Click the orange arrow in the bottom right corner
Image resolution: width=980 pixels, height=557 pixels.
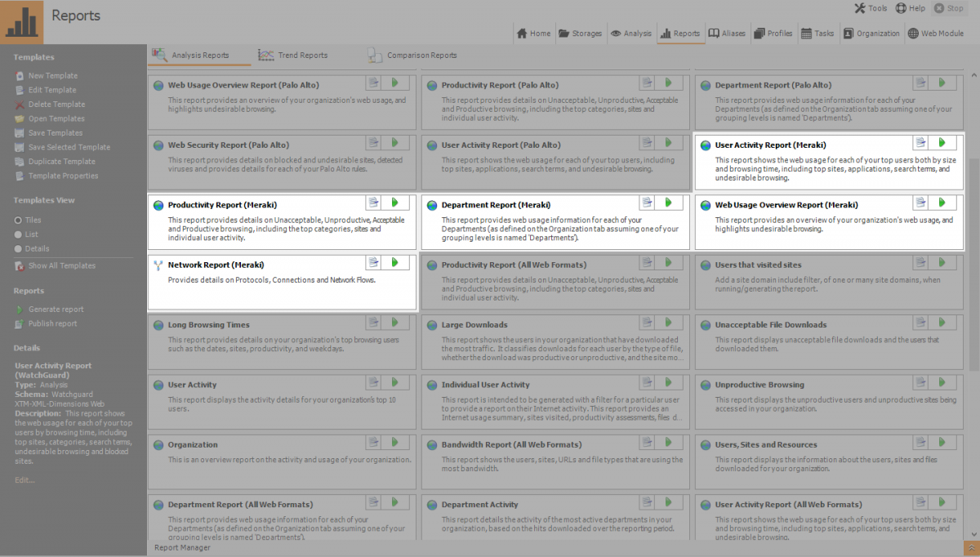[971, 547]
